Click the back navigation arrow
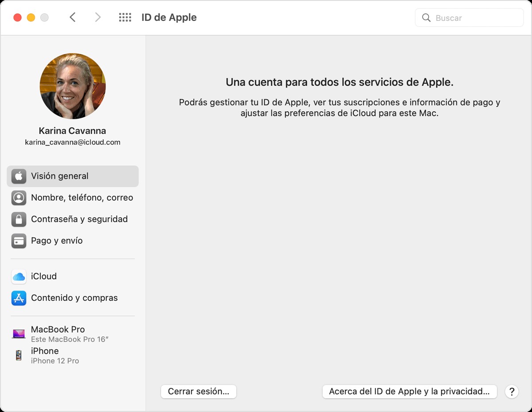The height and width of the screenshot is (412, 532). click(73, 17)
